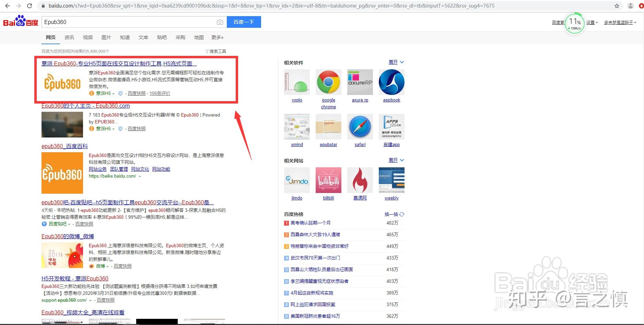Click the browser forward arrow
This screenshot has height=325, width=644.
(19, 6)
